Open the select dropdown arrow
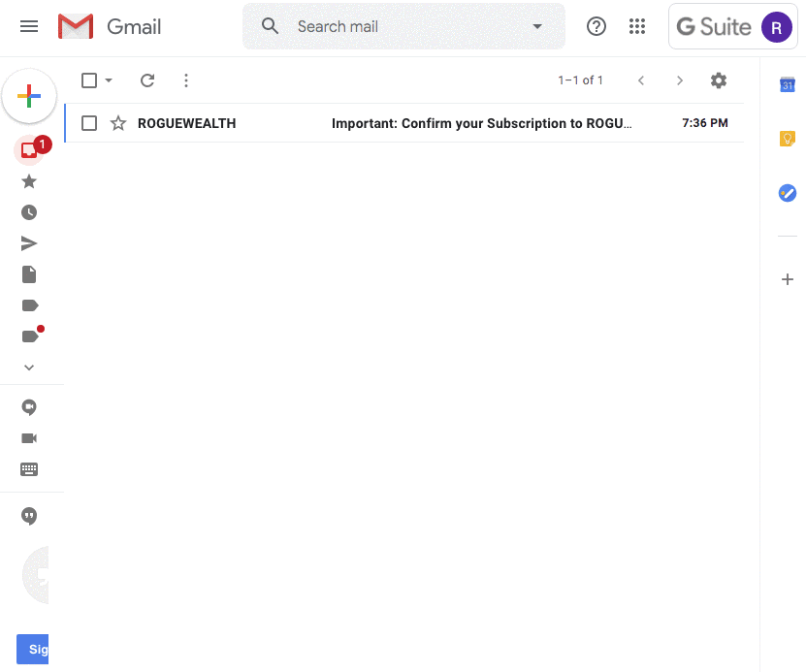This screenshot has height=672, width=806. [x=109, y=80]
